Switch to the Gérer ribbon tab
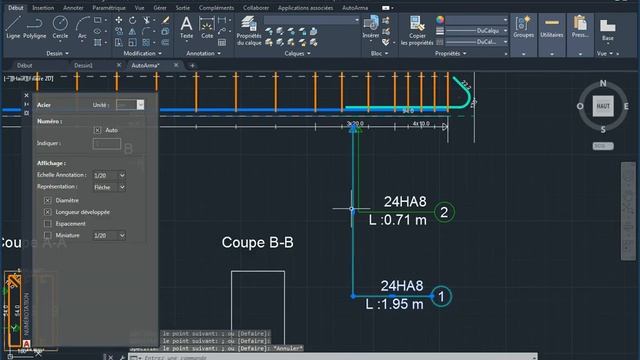The image size is (640, 360). point(160,8)
